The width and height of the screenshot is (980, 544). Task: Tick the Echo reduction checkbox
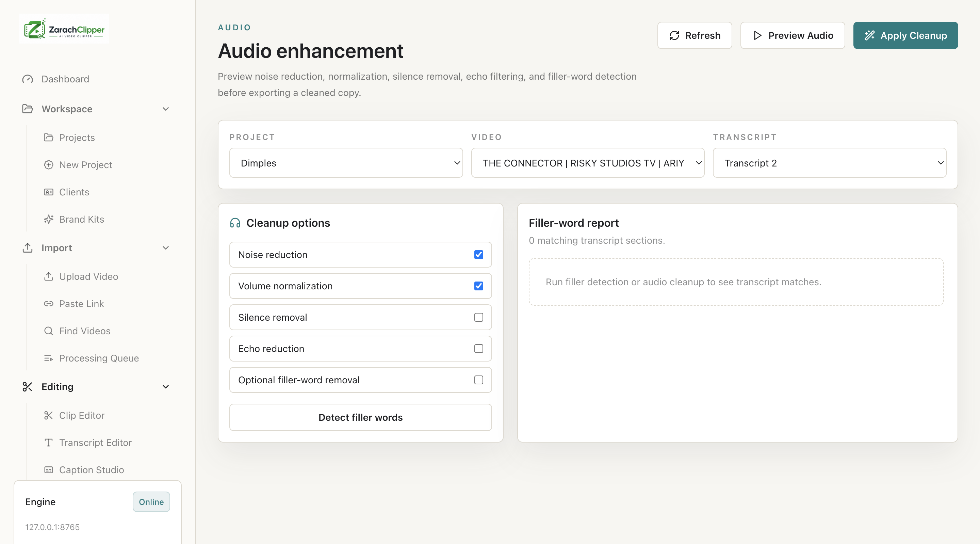point(478,349)
